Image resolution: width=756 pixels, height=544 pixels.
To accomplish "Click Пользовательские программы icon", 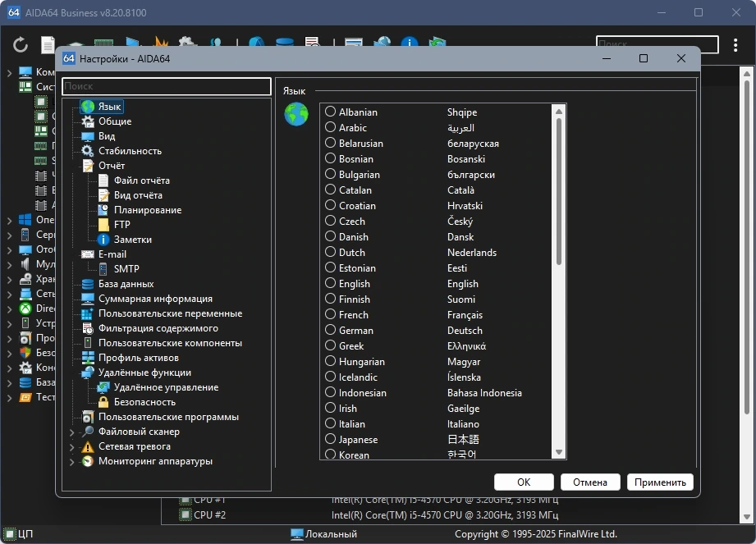I will tap(88, 418).
